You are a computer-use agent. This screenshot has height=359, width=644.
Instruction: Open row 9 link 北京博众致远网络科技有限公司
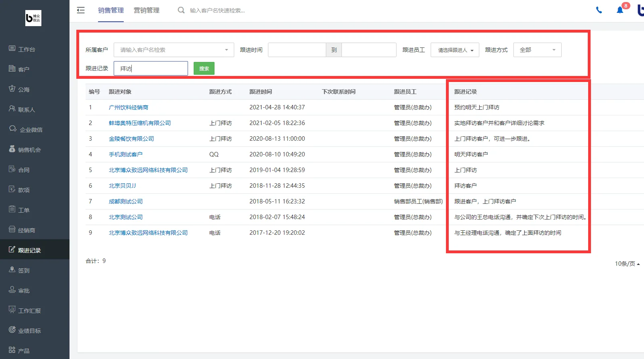[148, 233]
